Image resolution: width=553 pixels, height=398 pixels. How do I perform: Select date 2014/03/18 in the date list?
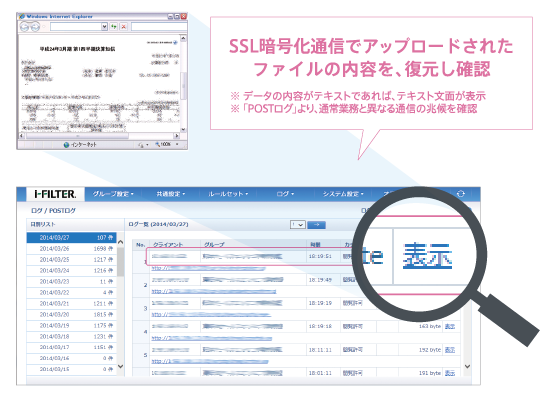click(x=72, y=336)
